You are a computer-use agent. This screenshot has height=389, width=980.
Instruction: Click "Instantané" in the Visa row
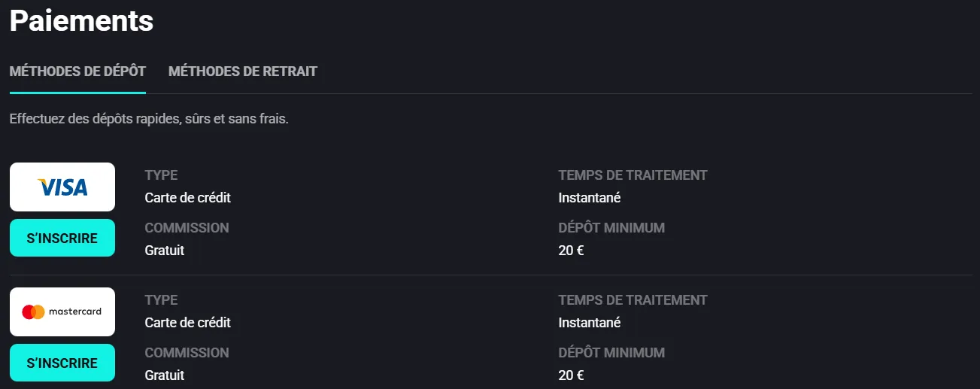pyautogui.click(x=589, y=198)
